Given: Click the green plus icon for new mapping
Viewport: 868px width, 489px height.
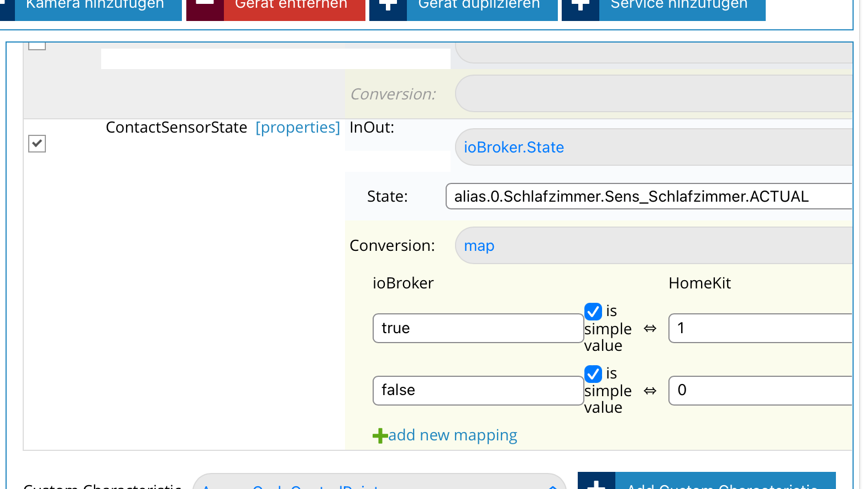Looking at the screenshot, I should coord(380,436).
